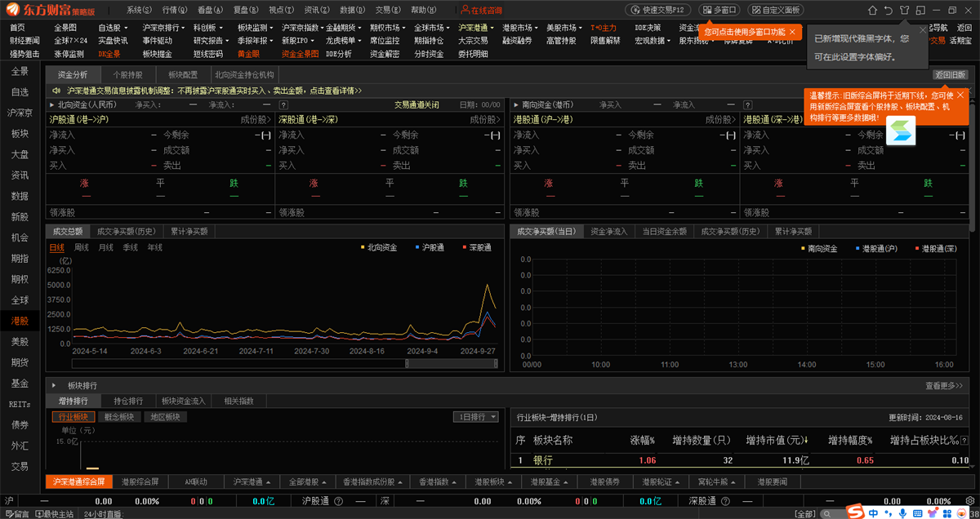Open the skin (shirt) icon in title bar
The height and width of the screenshot is (519, 980).
pyautogui.click(x=904, y=10)
